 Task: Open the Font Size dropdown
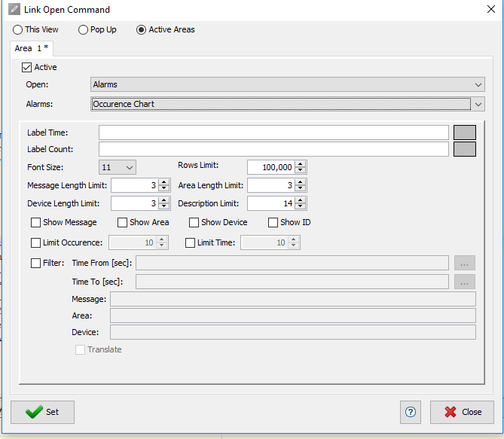pyautogui.click(x=118, y=167)
